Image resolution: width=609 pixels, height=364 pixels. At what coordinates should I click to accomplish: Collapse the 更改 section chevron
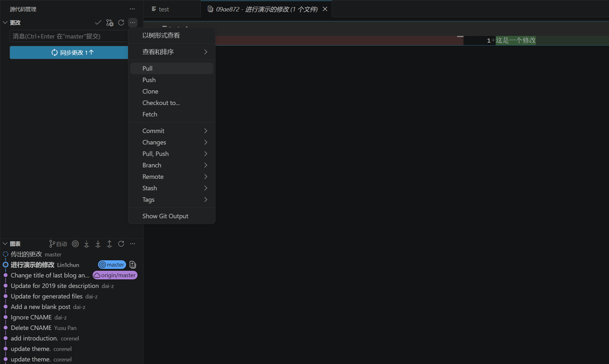click(x=5, y=23)
